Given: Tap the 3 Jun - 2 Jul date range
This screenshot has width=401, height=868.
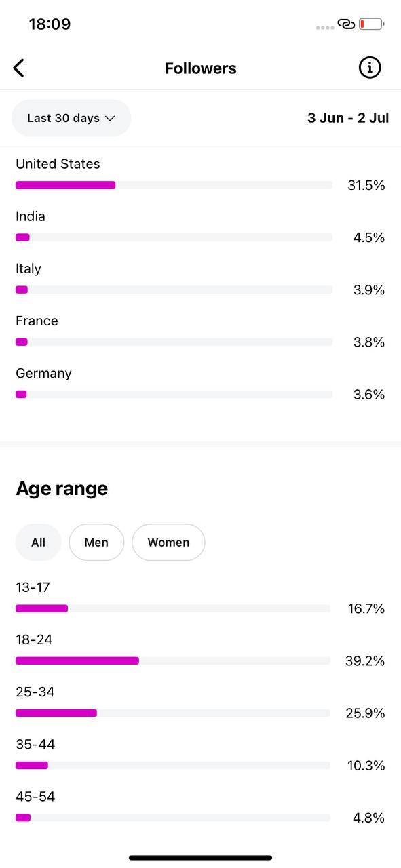Looking at the screenshot, I should (348, 118).
